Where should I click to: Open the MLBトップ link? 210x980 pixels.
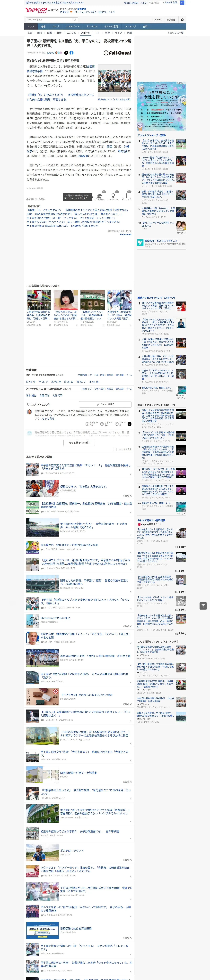pyautogui.click(x=87, y=389)
